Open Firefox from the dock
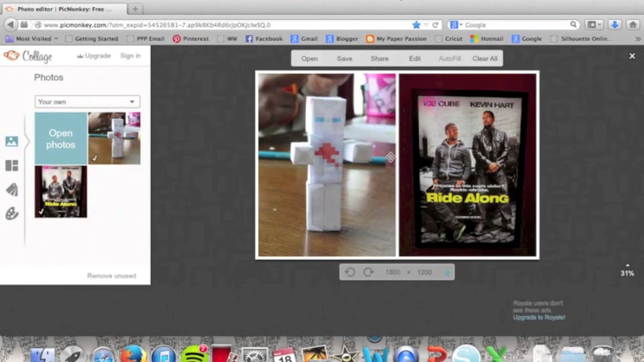 coord(133,354)
